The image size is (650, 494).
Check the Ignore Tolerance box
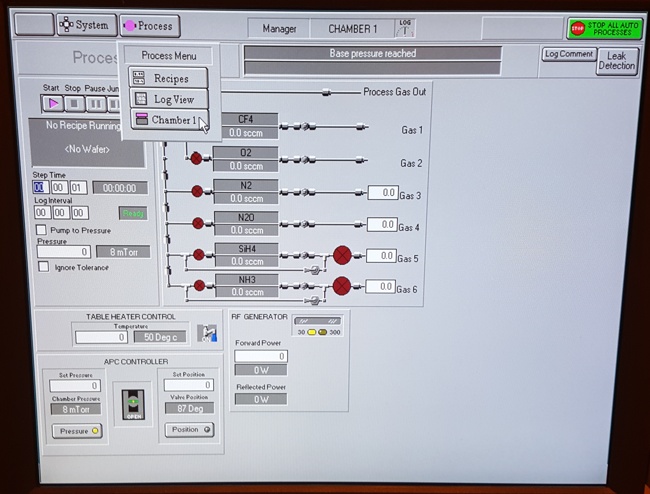(43, 267)
